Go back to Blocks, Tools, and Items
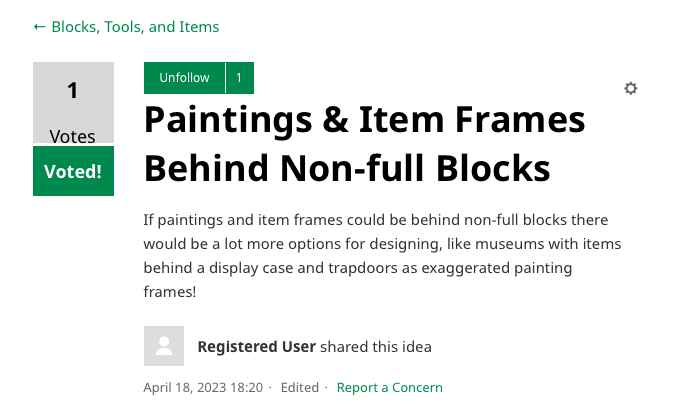Viewport: 695px width, 408px height. pos(135,27)
